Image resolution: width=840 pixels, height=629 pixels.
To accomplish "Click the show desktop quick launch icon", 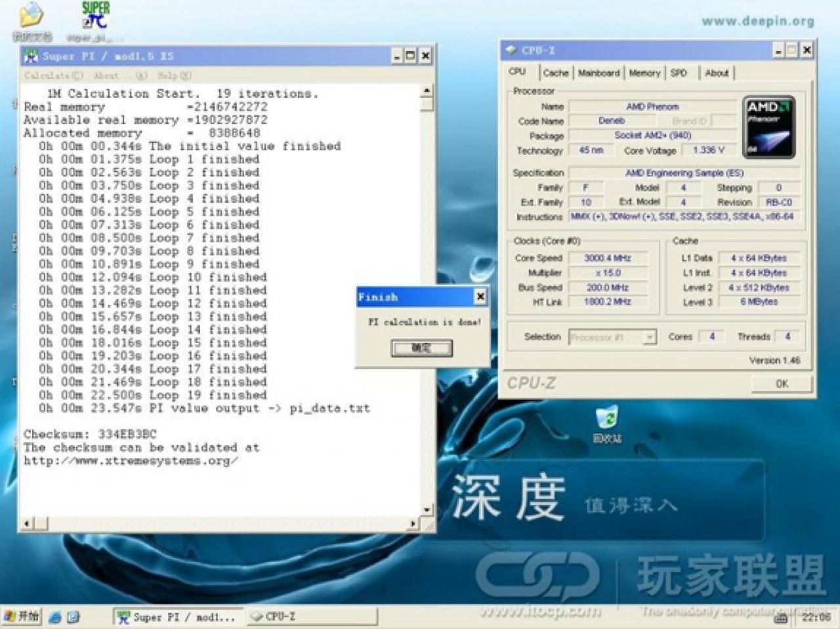I will coord(73,617).
